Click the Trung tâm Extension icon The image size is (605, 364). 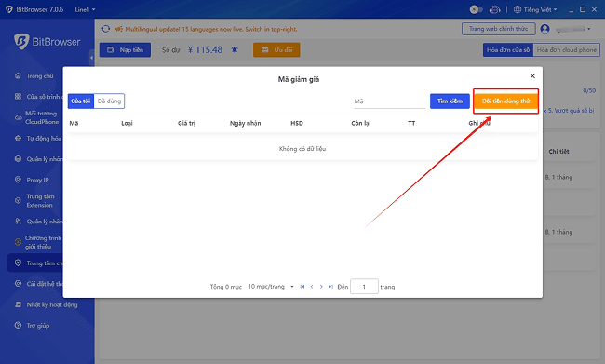(18, 201)
